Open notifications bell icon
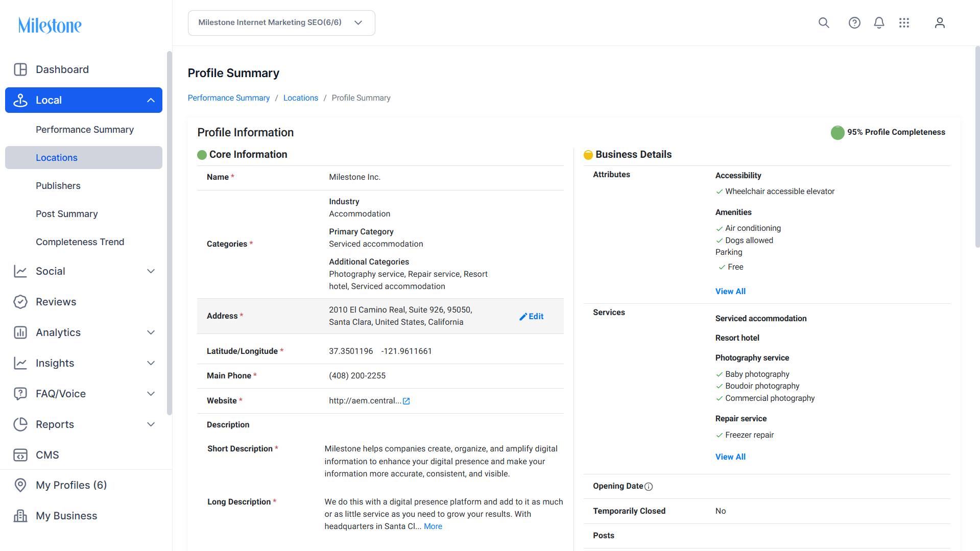Image resolution: width=980 pixels, height=551 pixels. (x=879, y=23)
